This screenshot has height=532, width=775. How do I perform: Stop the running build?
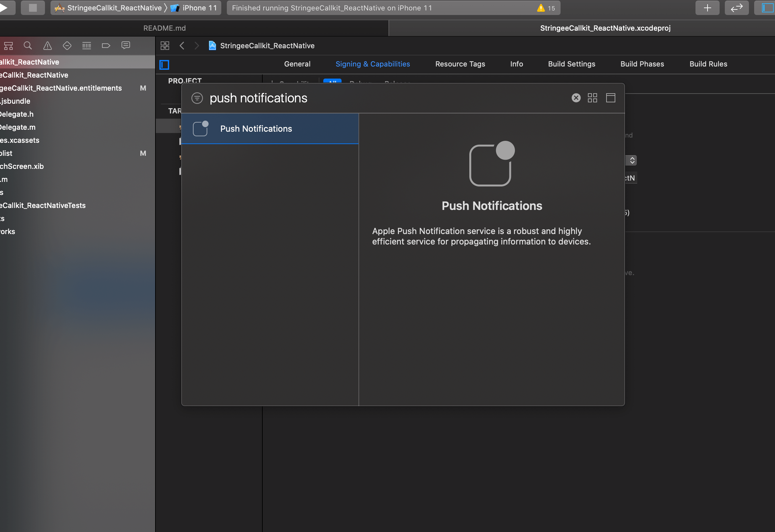coord(33,8)
